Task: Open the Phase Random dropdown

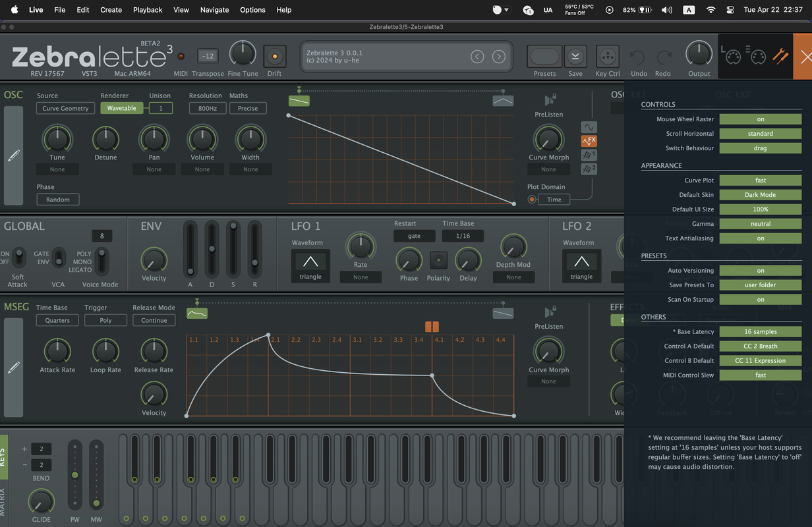Action: point(58,199)
